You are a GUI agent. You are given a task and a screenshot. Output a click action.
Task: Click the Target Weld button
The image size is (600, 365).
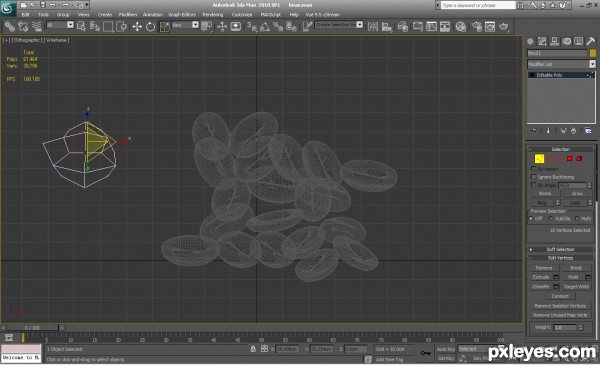(x=576, y=287)
